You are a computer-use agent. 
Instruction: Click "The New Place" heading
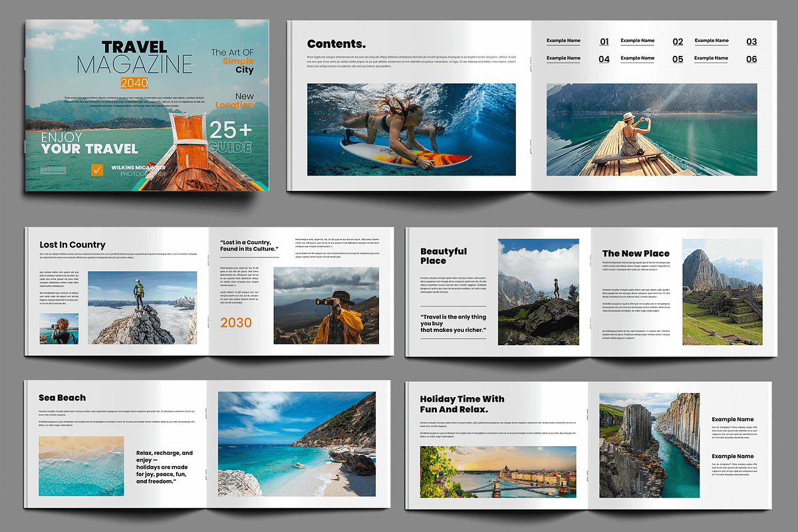636,253
